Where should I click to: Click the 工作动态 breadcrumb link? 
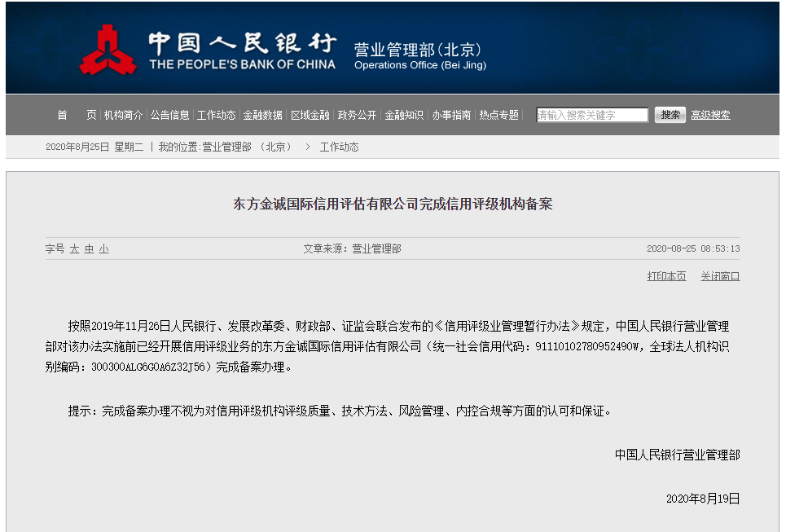coord(339,147)
